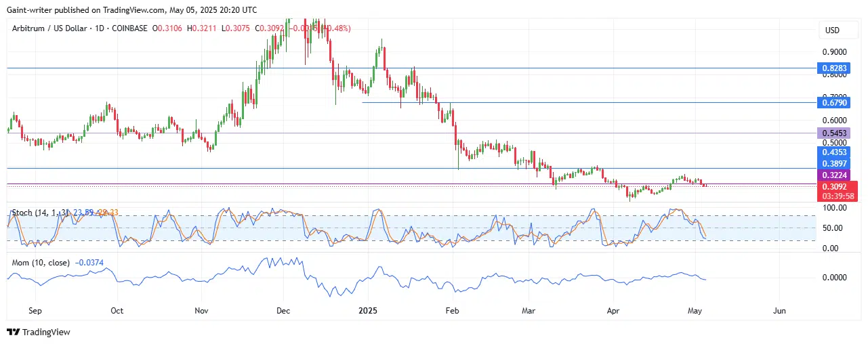Viewport: 868px width, 344px height.
Task: Click the 0.6000 price axis tick
Action: [835, 121]
